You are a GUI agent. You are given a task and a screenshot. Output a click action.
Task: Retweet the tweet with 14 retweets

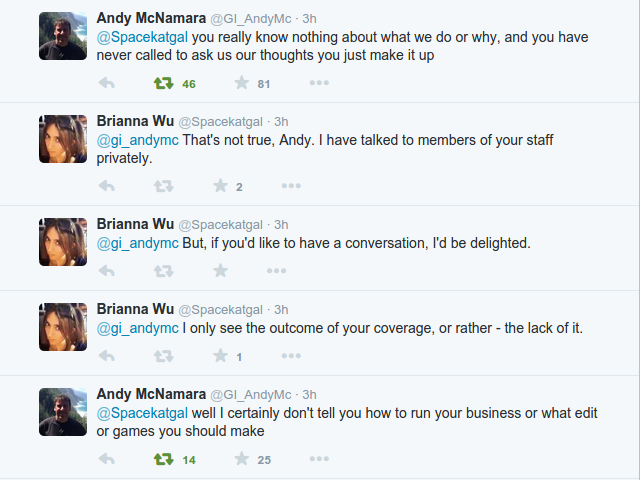click(x=164, y=459)
